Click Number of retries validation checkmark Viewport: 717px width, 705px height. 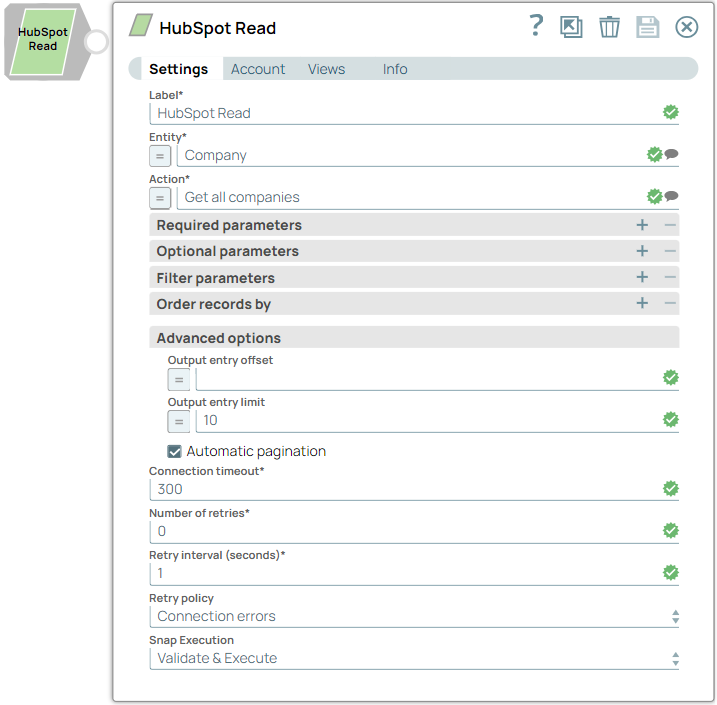pyautogui.click(x=671, y=530)
